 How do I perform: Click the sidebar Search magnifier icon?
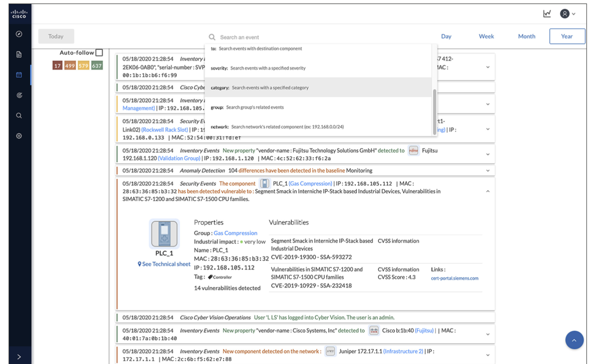19,116
